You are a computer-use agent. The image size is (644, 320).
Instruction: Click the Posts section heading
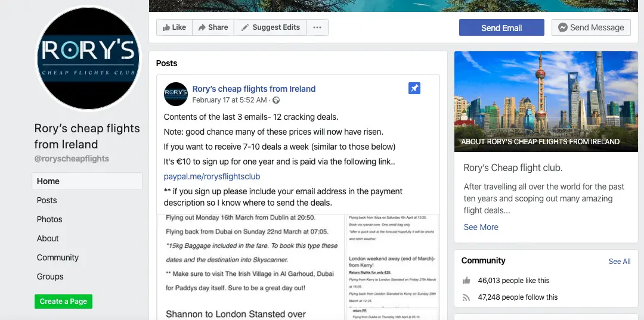coord(167,63)
